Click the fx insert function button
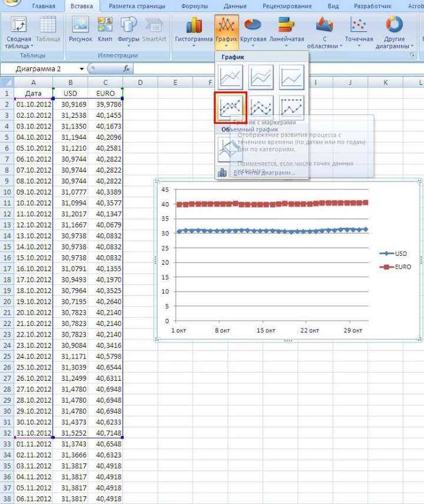Image resolution: width=424 pixels, height=504 pixels. pyautogui.click(x=126, y=69)
